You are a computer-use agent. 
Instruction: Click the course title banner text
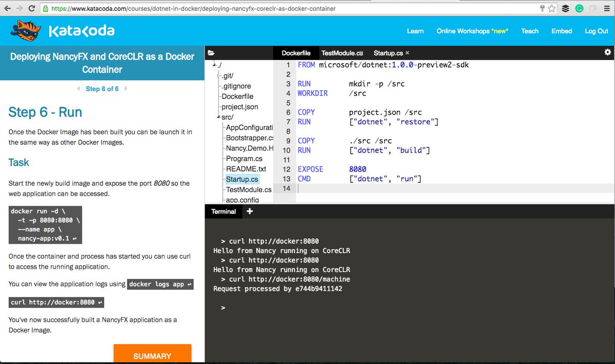[x=102, y=63]
